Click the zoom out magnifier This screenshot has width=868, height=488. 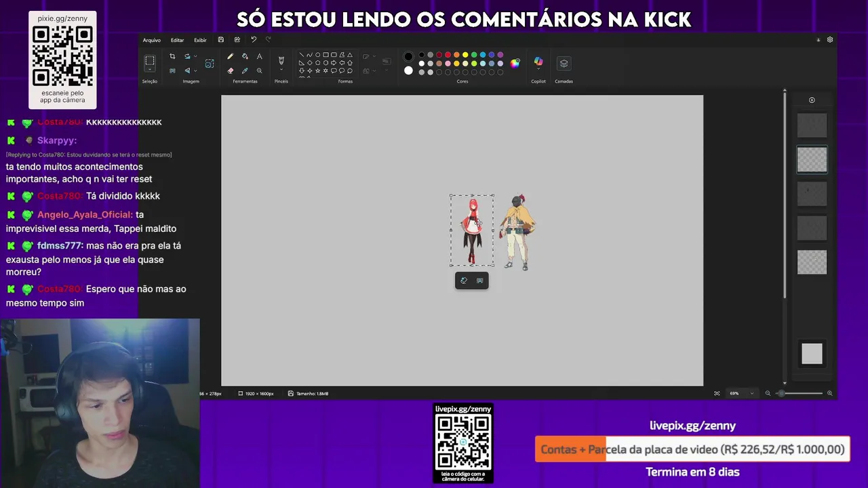(x=768, y=393)
